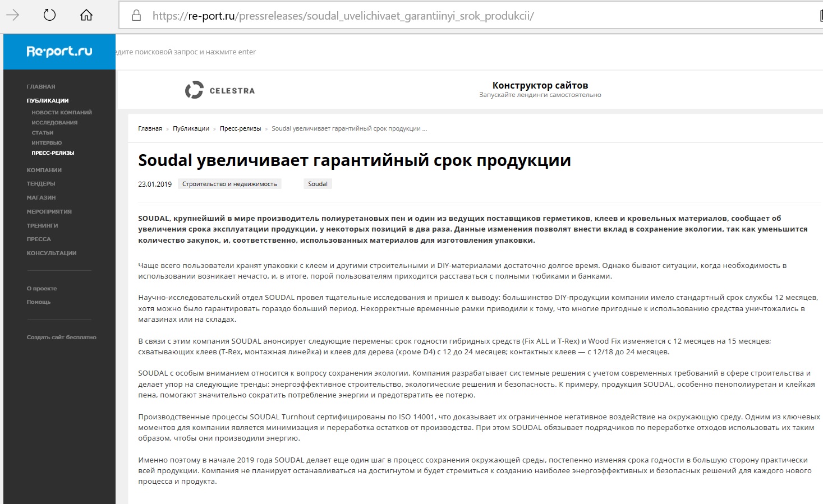Screen dimensions: 823x504
Task: Click the paragraph beginning Чаще всего пользователи
Action: point(463,271)
